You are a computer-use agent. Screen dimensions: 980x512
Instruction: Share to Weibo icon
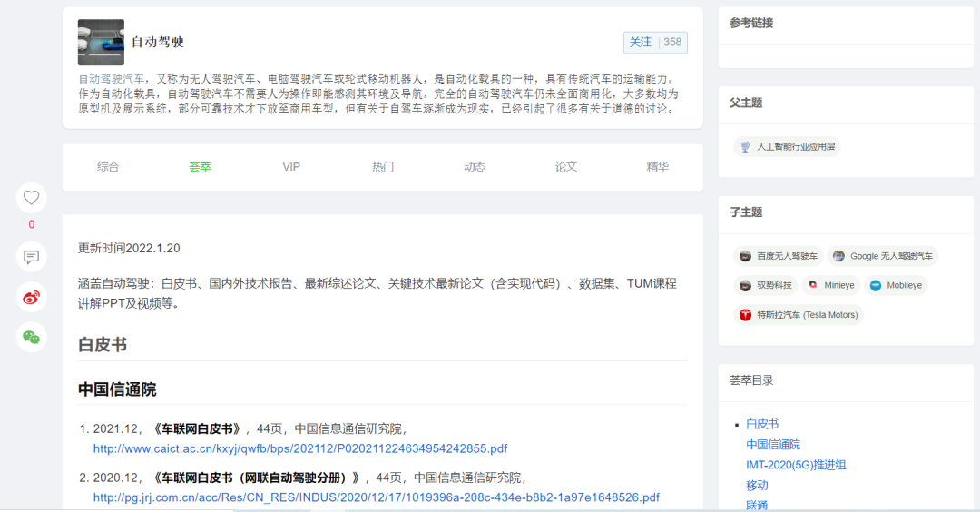pos(31,298)
